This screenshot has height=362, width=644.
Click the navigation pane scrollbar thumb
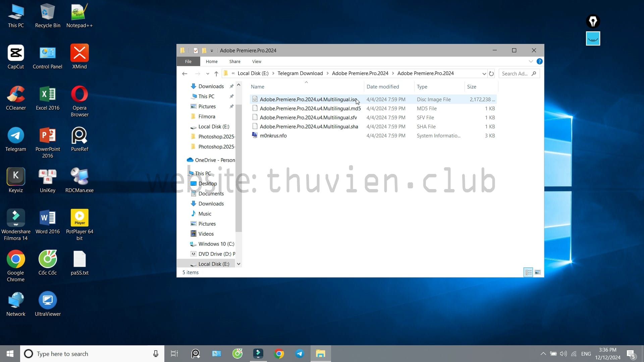[238, 168]
